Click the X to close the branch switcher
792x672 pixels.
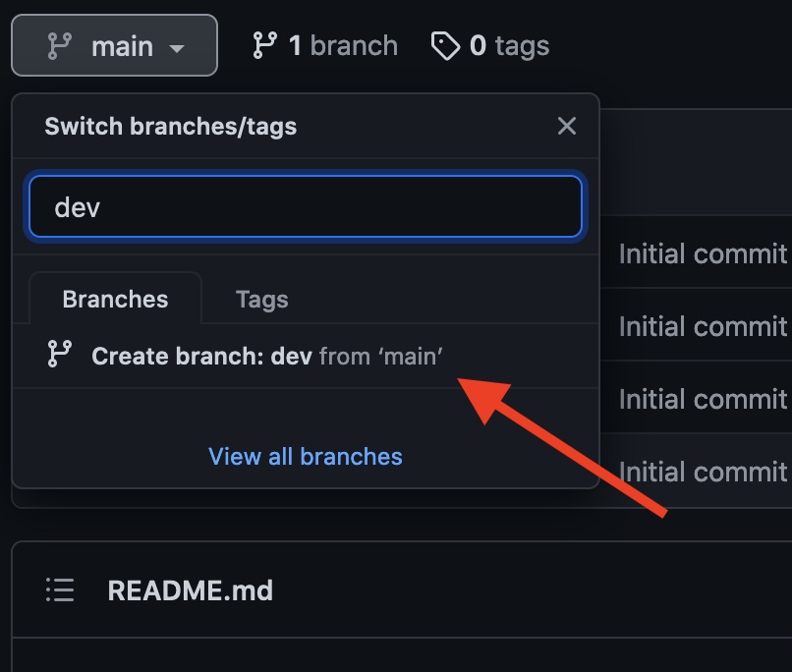(566, 126)
